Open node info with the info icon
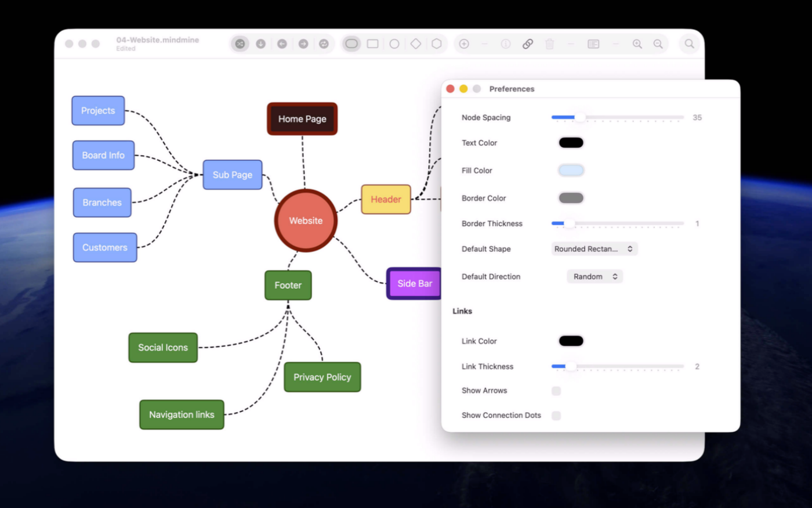Image resolution: width=812 pixels, height=508 pixels. [x=506, y=44]
